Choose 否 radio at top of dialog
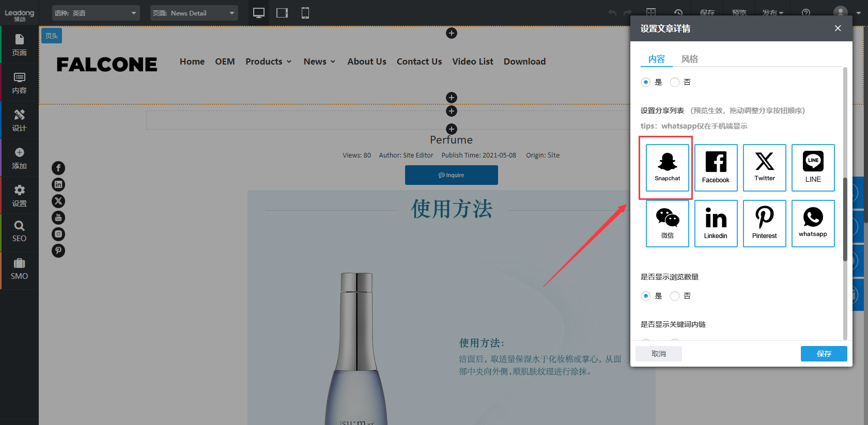The height and width of the screenshot is (425, 868). pos(675,82)
